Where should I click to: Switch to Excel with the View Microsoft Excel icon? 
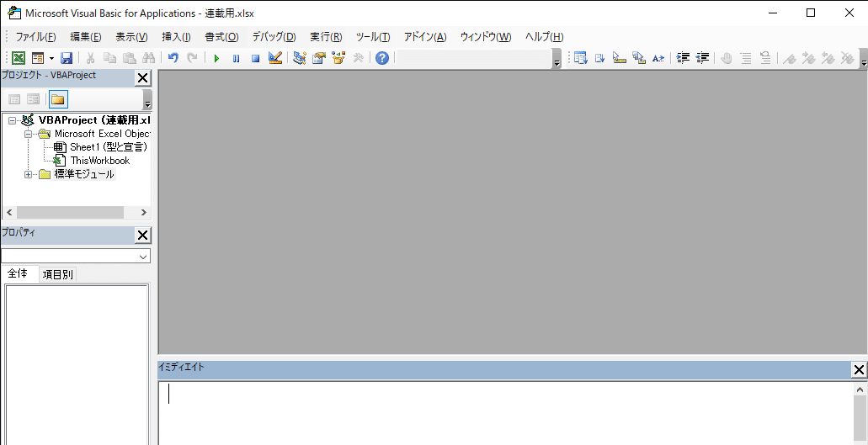19,58
